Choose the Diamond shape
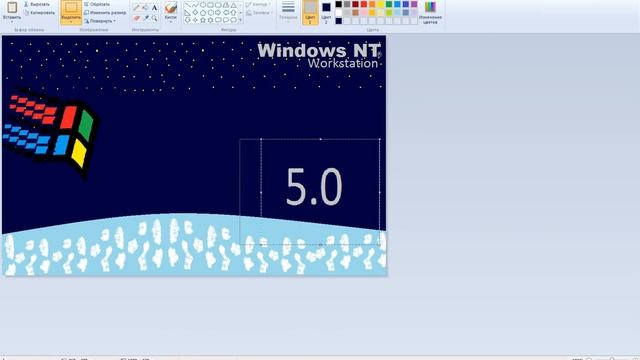The image size is (640, 360). [195, 13]
